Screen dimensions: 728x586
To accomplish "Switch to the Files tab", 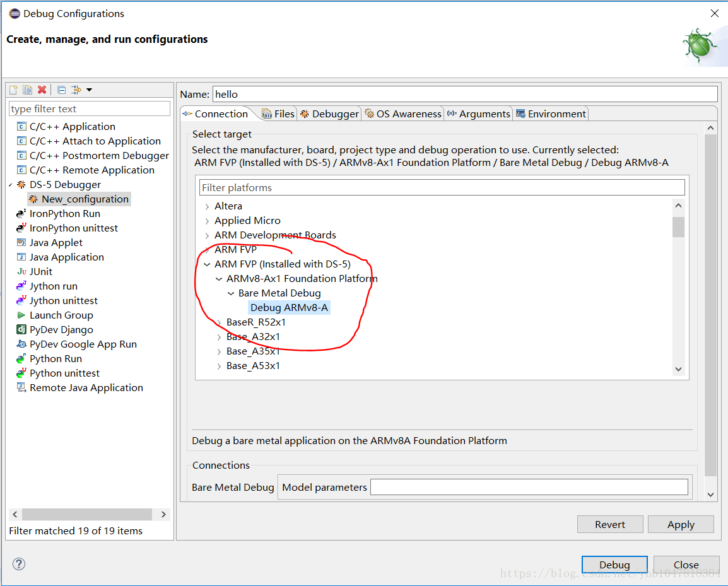I will click(278, 114).
